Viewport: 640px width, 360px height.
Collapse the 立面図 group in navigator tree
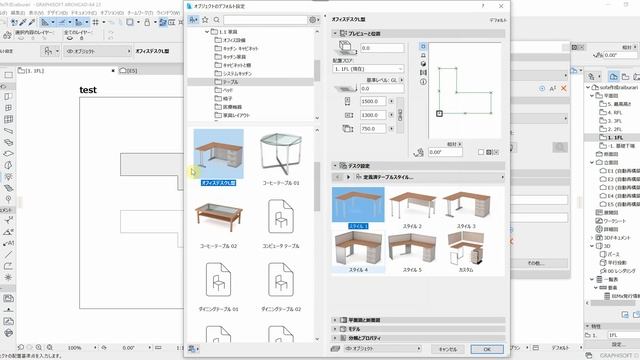[592, 162]
